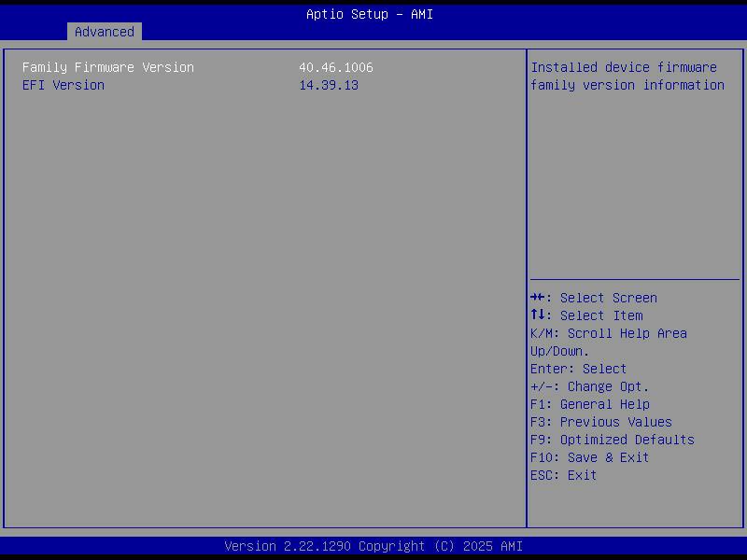Click the F9 Optimized Defaults legend entry
The height and width of the screenshot is (560, 747).
(612, 440)
